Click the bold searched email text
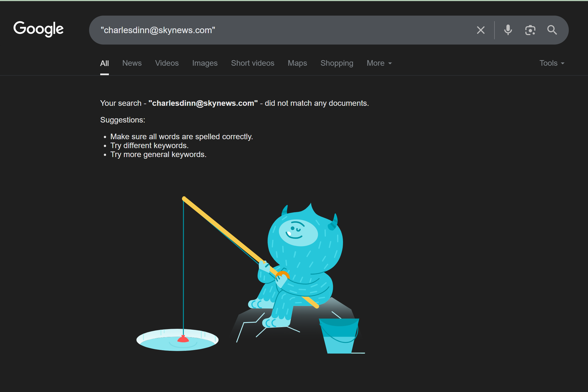The height and width of the screenshot is (392, 588). [203, 103]
